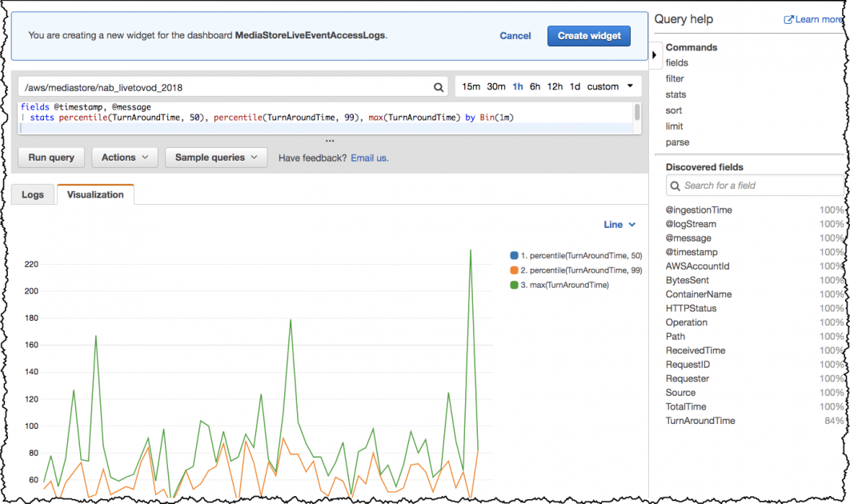Click the Learn more external link icon
This screenshot has height=504, width=850.
point(788,20)
